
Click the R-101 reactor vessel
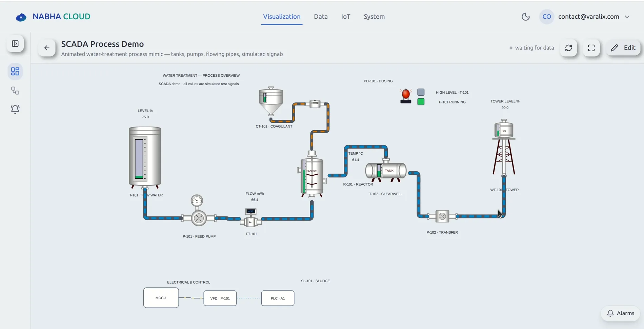click(x=312, y=175)
